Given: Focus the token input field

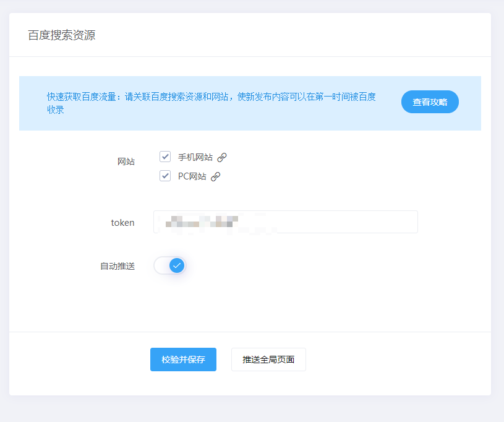Looking at the screenshot, I should coord(286,222).
